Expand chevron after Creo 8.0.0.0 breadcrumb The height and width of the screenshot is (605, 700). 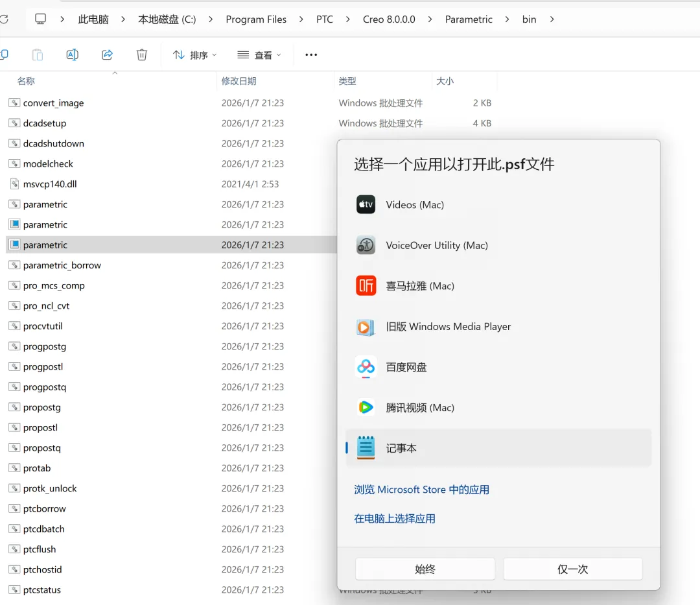click(x=430, y=19)
